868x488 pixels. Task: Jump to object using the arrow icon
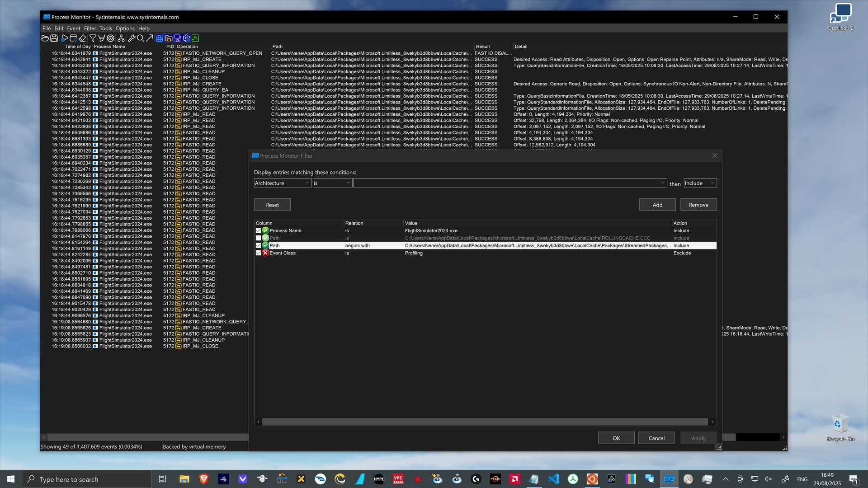(x=150, y=38)
